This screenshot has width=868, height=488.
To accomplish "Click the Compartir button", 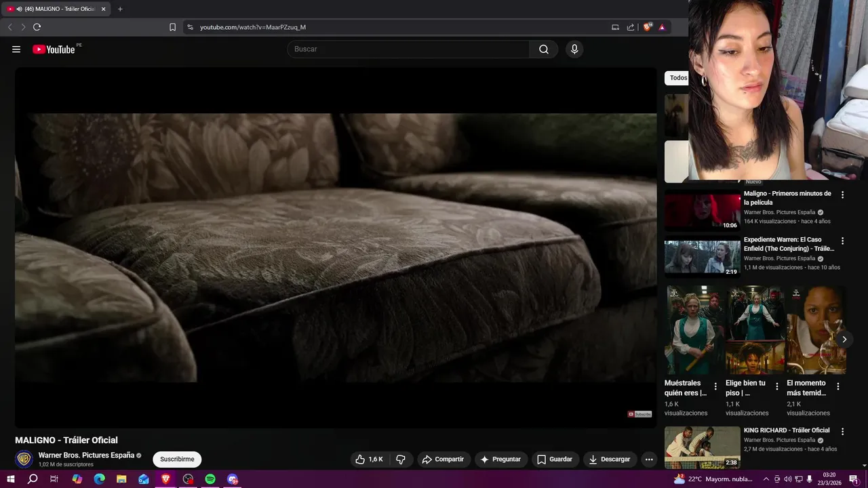I will tap(442, 459).
